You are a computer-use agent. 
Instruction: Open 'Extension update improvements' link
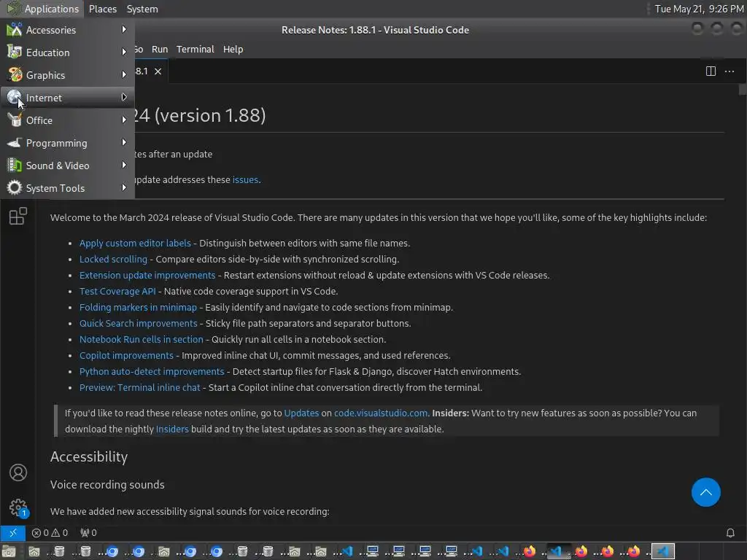[x=147, y=275]
